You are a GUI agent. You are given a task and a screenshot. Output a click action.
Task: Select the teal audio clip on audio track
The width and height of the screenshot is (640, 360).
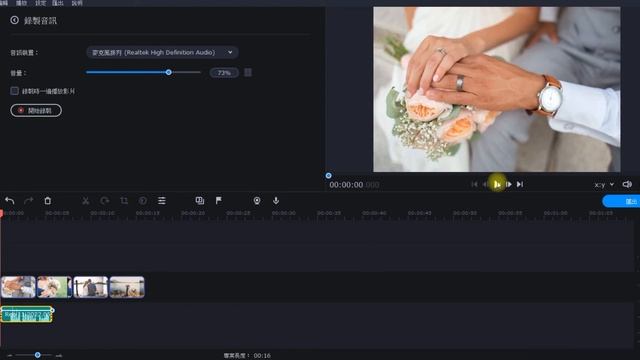(x=27, y=314)
